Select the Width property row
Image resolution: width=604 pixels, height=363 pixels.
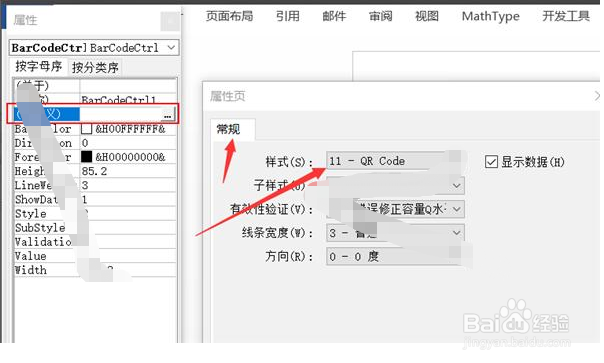click(x=95, y=270)
